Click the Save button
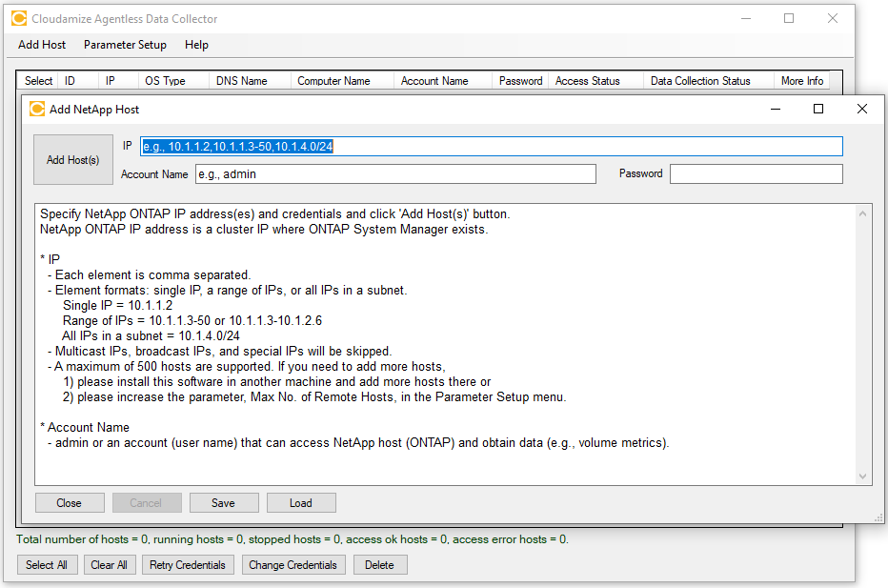 224,502
